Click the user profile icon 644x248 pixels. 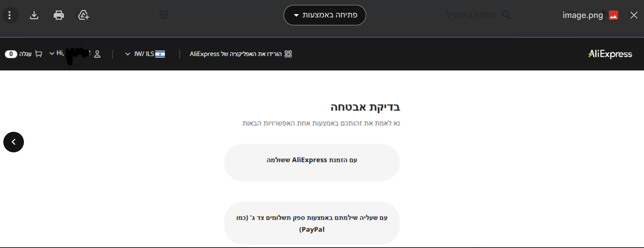point(97,54)
